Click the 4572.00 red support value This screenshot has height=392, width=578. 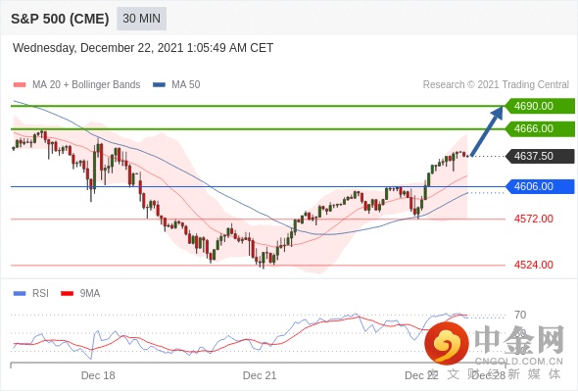point(534,220)
